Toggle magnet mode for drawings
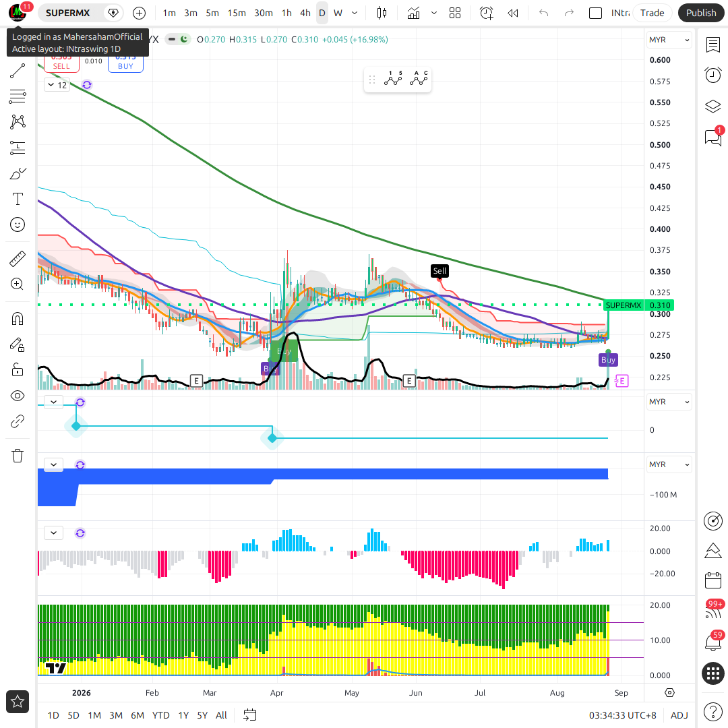This screenshot has width=728, height=728. pyautogui.click(x=18, y=319)
